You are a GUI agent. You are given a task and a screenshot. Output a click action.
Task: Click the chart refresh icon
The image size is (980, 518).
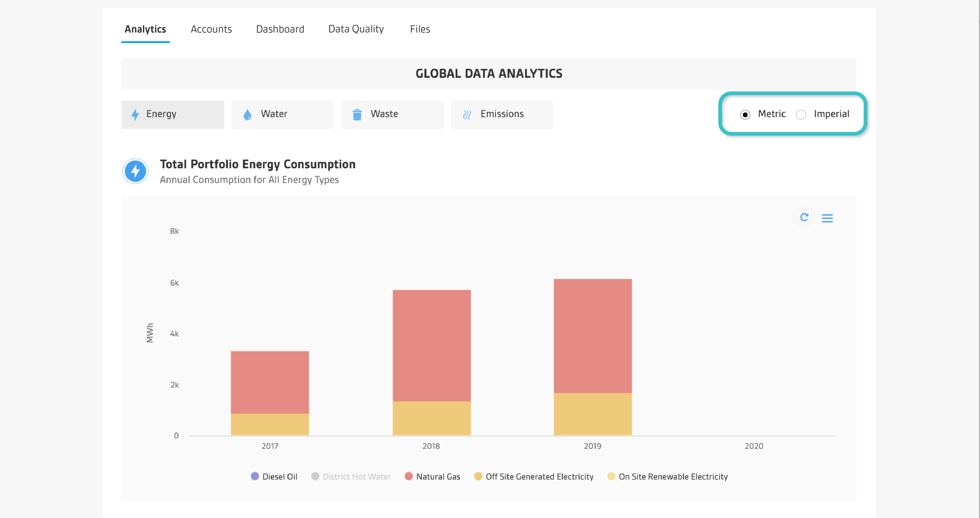click(x=804, y=217)
